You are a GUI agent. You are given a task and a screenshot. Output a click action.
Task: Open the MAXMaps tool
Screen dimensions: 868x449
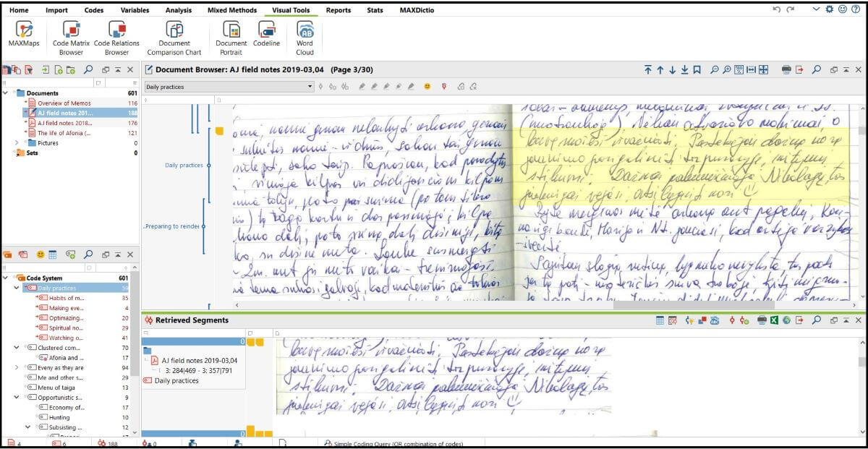point(24,35)
